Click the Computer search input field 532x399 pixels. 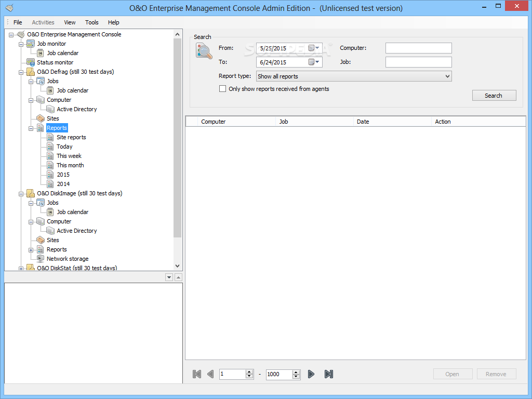point(419,48)
